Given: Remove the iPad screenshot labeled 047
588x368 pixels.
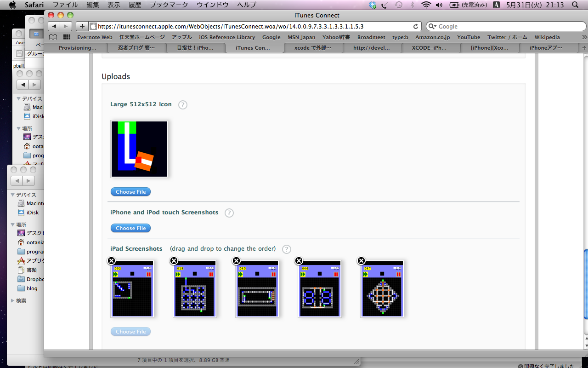Looking at the screenshot, I should pyautogui.click(x=361, y=261).
